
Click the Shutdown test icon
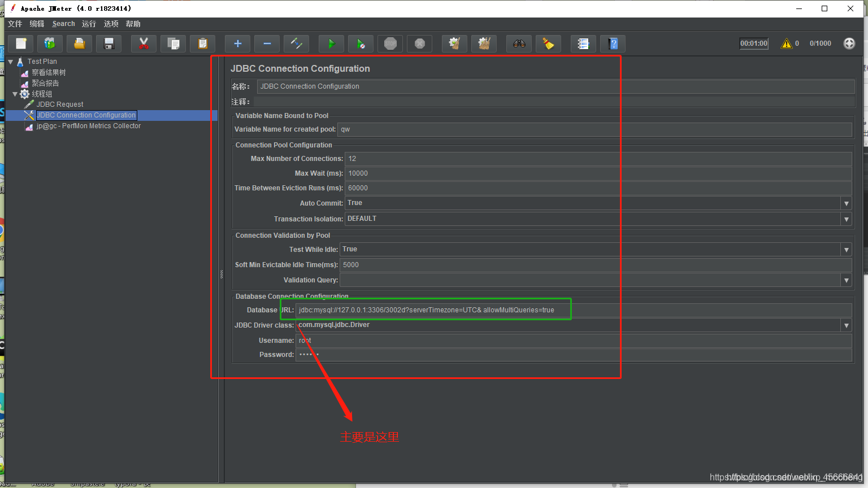420,43
